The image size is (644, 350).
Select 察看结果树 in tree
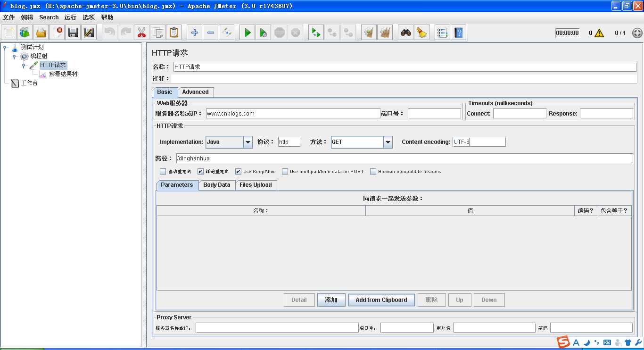pos(63,74)
